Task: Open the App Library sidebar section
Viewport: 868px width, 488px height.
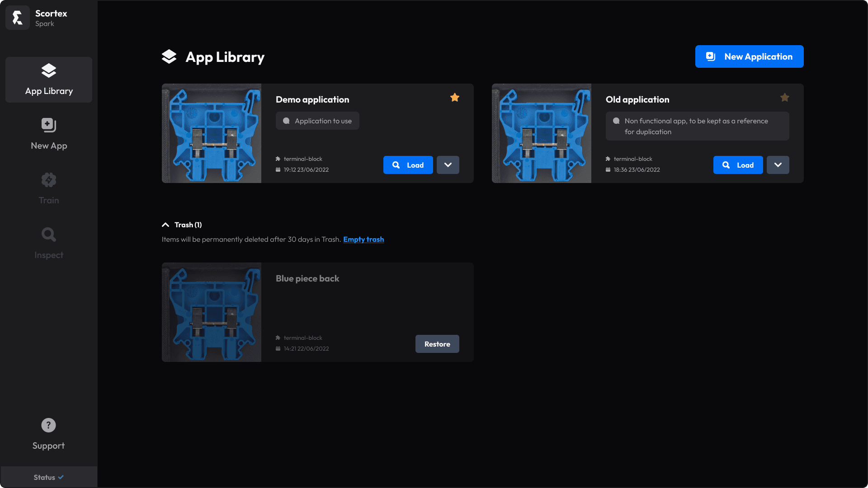Action: [49, 80]
